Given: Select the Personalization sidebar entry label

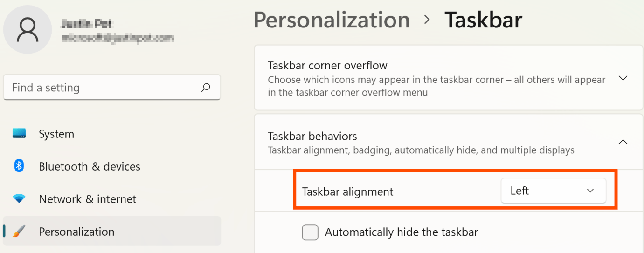Looking at the screenshot, I should point(76,232).
